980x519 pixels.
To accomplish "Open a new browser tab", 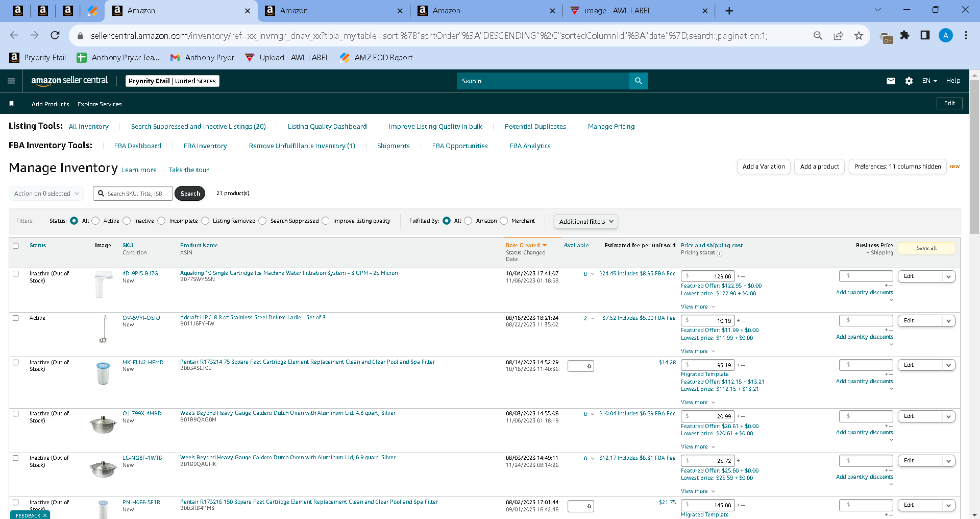I will (x=729, y=11).
